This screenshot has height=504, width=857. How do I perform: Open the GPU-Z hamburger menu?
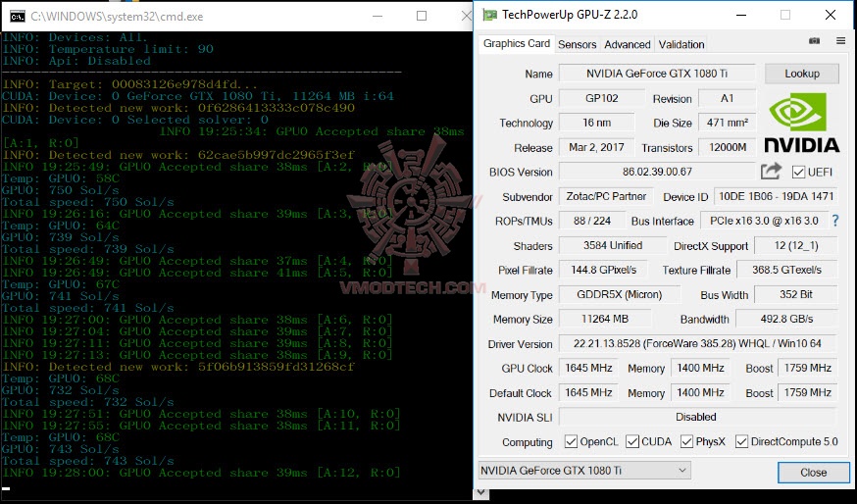[x=840, y=41]
